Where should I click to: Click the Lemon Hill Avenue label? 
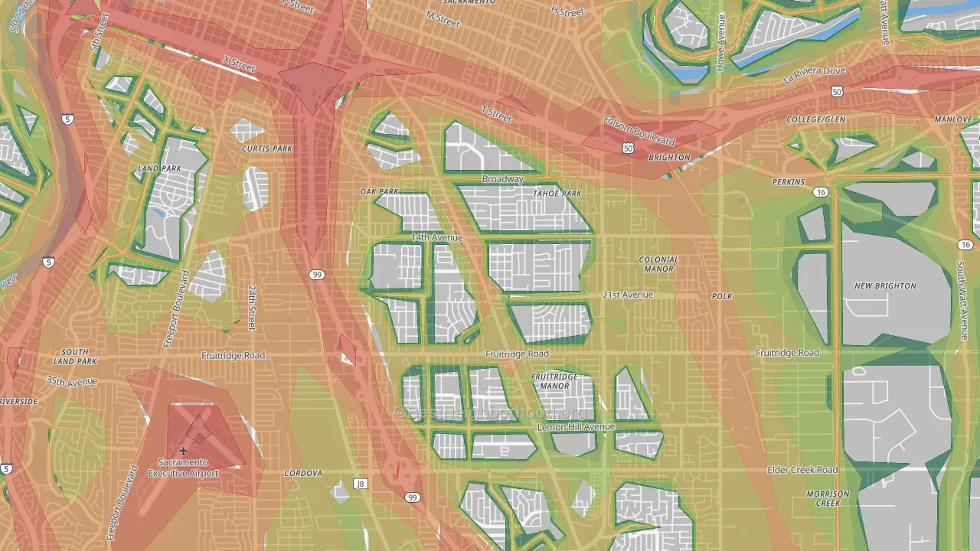(576, 426)
